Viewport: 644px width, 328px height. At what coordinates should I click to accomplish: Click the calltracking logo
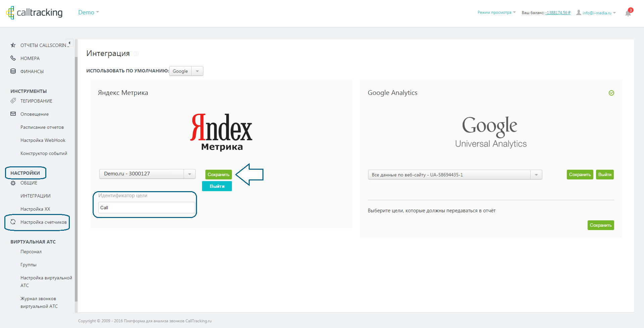(34, 13)
